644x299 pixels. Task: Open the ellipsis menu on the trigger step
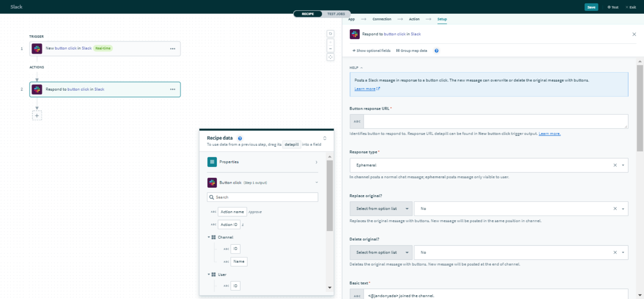tap(173, 49)
